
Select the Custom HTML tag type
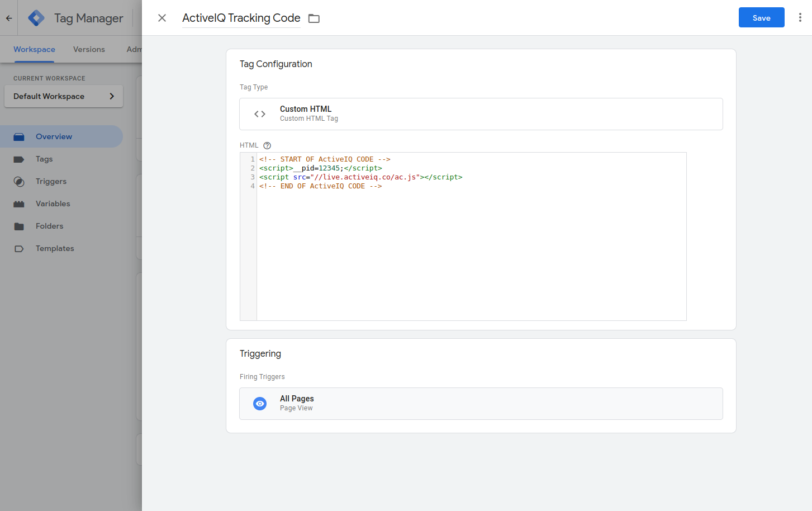pyautogui.click(x=481, y=114)
